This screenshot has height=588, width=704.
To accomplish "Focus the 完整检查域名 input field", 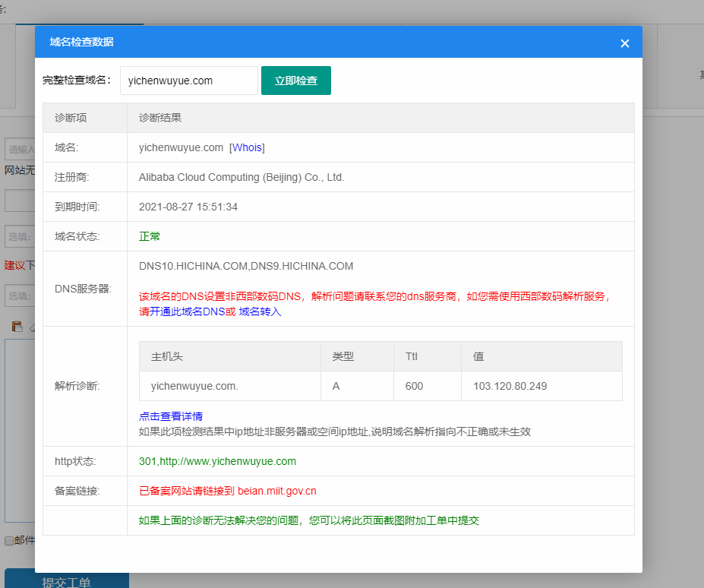I will point(188,81).
